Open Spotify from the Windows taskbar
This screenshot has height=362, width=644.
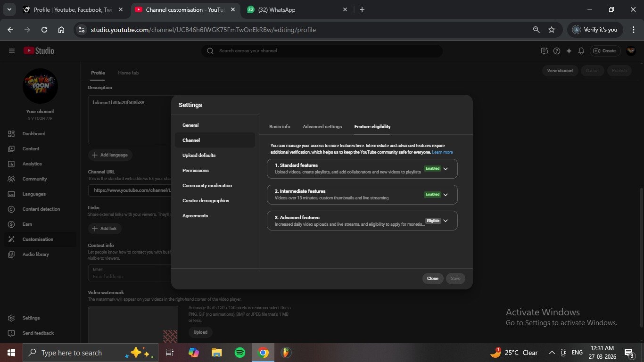239,353
